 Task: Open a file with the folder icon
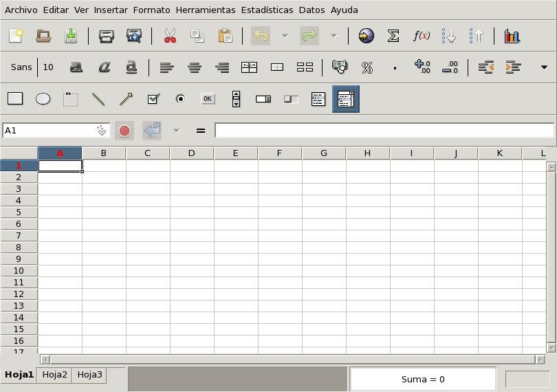pyautogui.click(x=44, y=36)
